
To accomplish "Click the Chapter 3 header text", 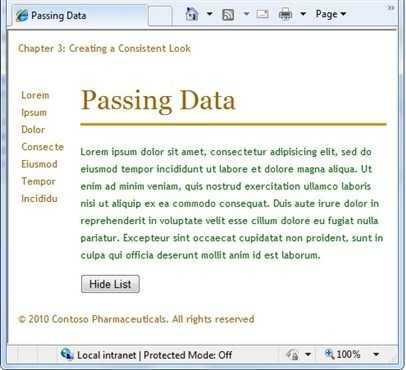I will 104,49.
